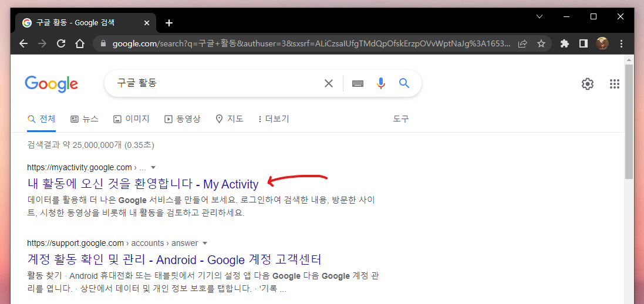Click the https://support.google.com URL text

click(75, 243)
